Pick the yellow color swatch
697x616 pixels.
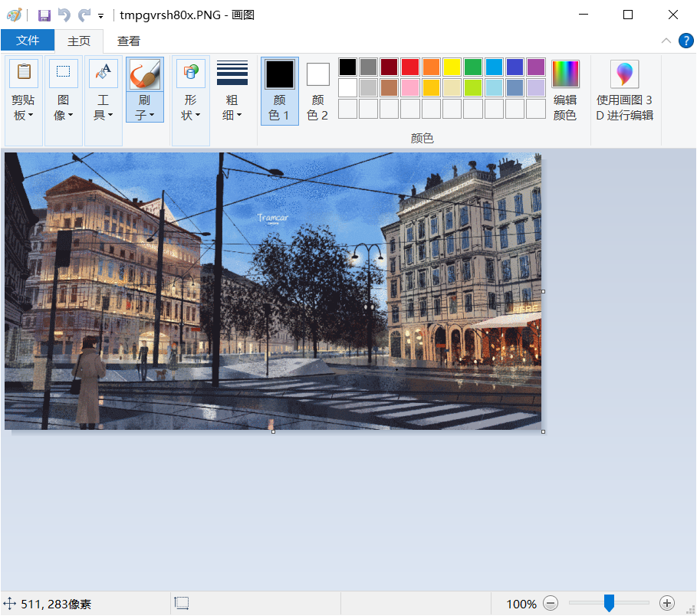452,67
